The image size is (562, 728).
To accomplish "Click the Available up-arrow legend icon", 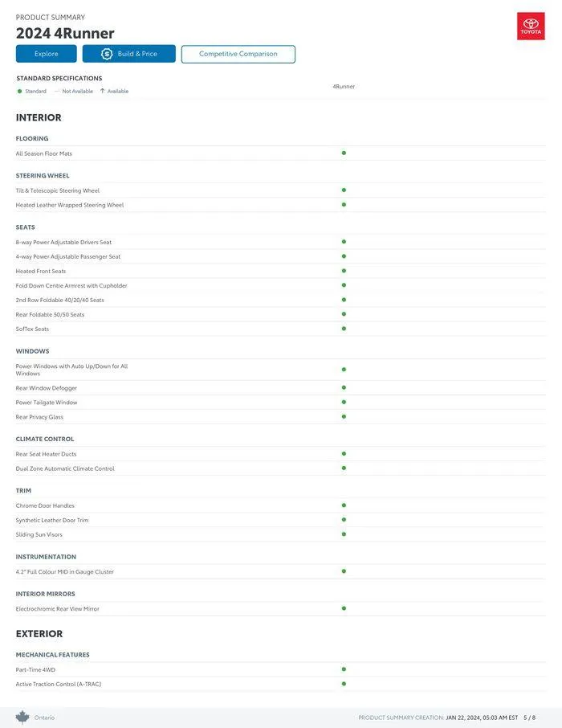I will (x=102, y=91).
